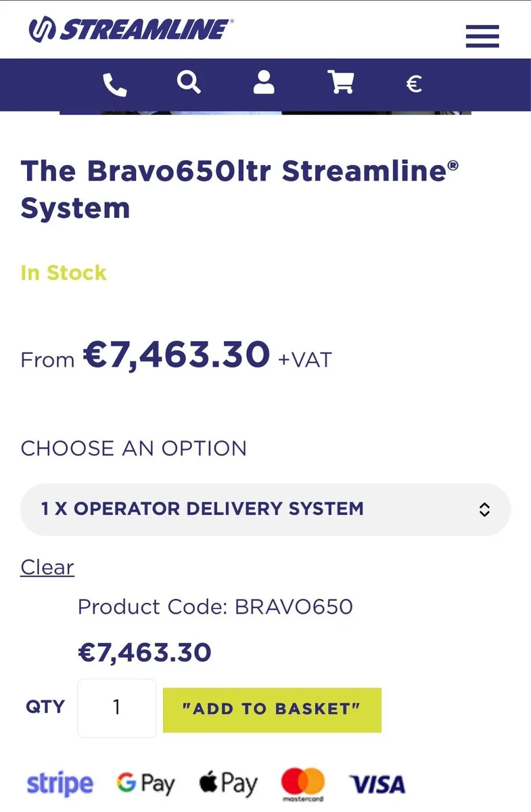Open search with the magnifier icon
Viewport: 531px width, 812px height.
pyautogui.click(x=189, y=83)
